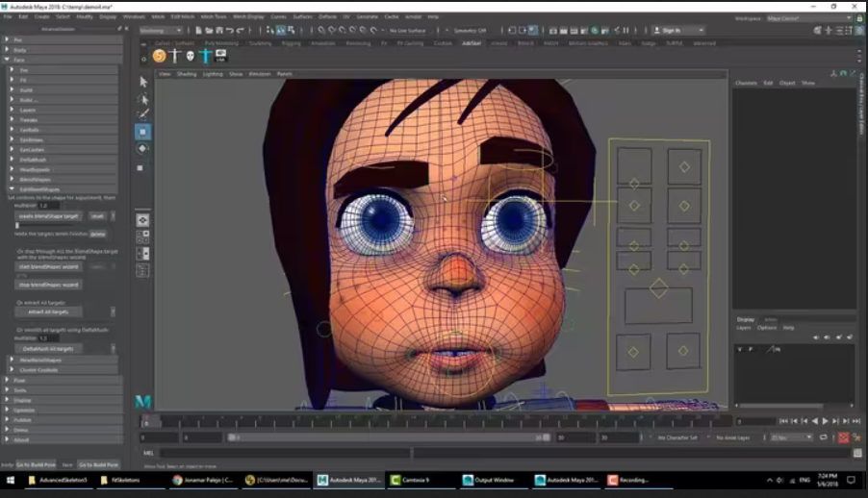Click the delete targets button
The height and width of the screenshot is (498, 868).
point(98,234)
